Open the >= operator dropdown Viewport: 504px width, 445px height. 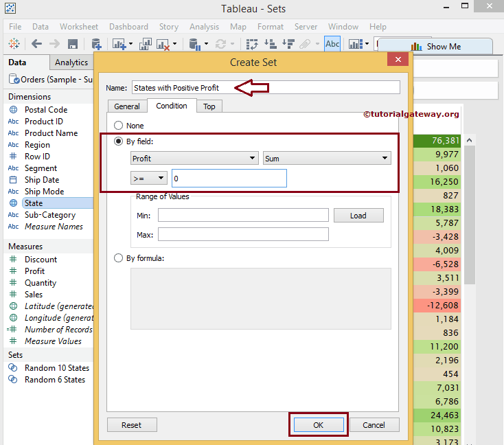tap(149, 178)
